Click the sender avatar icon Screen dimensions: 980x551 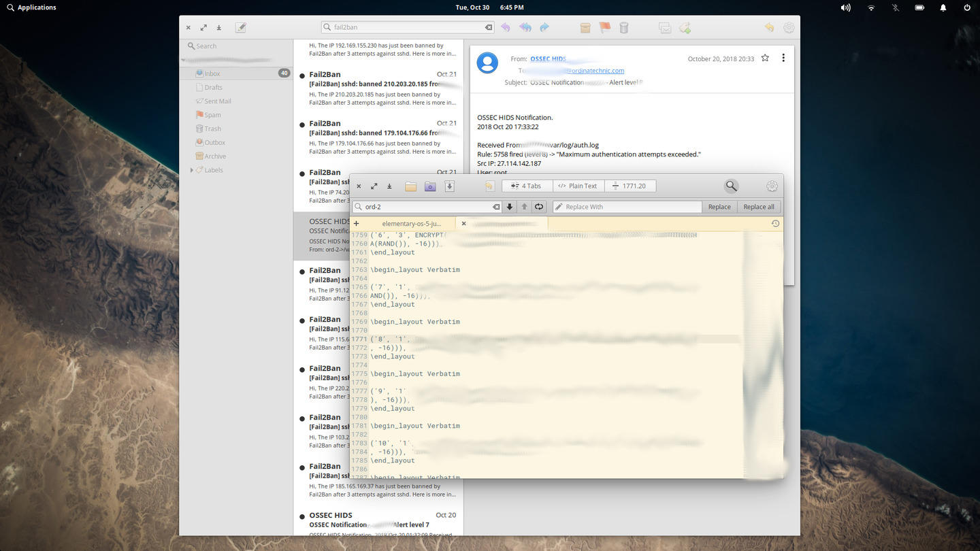point(487,63)
